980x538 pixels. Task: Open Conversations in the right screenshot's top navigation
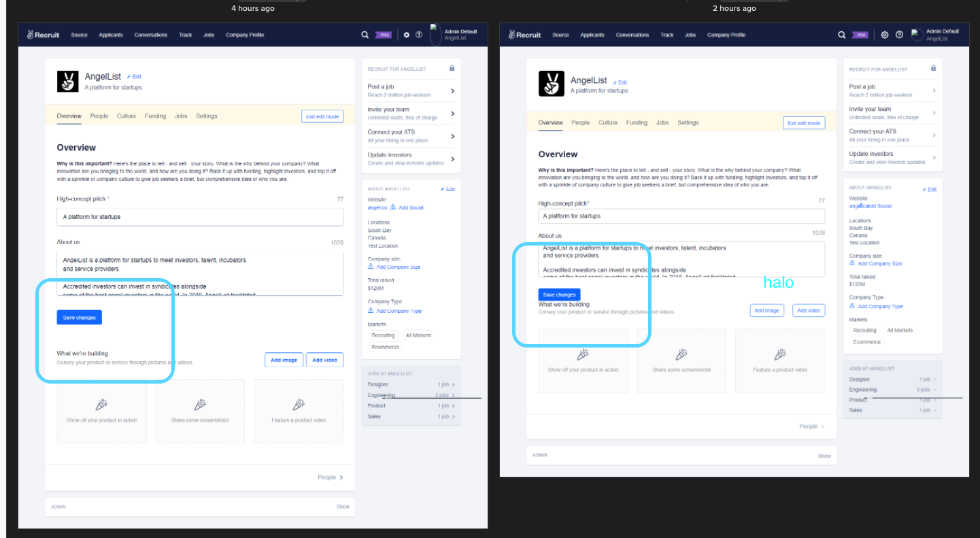[x=632, y=35]
